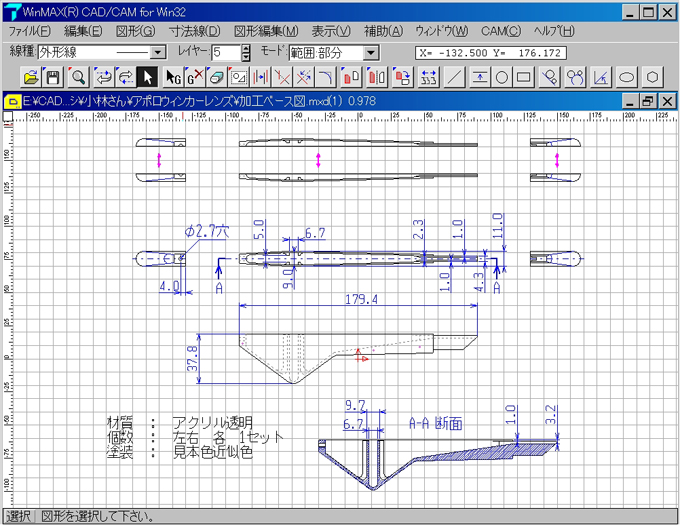
Task: Click the 4.0 dimension text
Action: 169,286
